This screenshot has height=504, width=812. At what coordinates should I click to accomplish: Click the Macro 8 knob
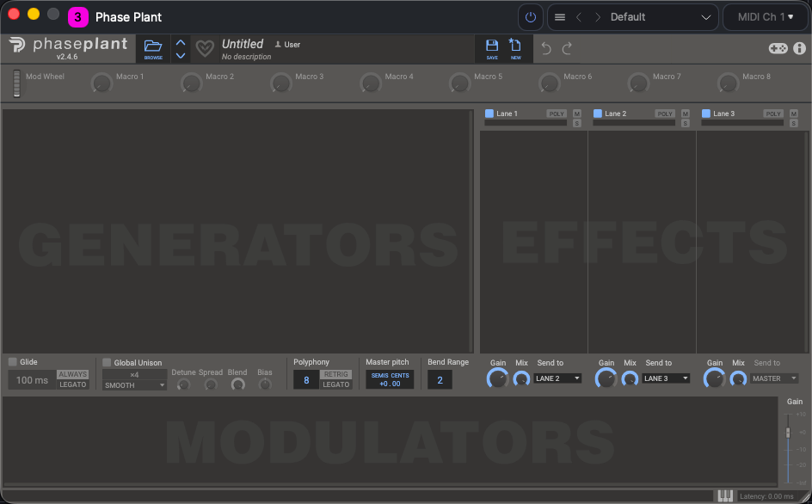[728, 83]
